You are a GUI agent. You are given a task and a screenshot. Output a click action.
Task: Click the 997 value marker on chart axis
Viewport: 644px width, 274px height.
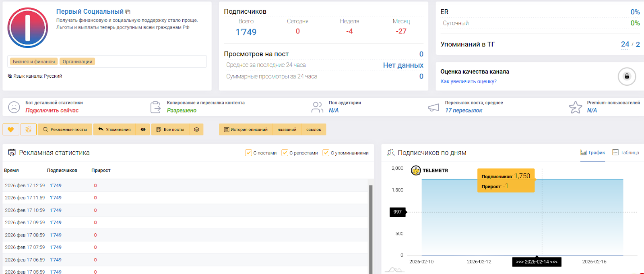pos(398,212)
